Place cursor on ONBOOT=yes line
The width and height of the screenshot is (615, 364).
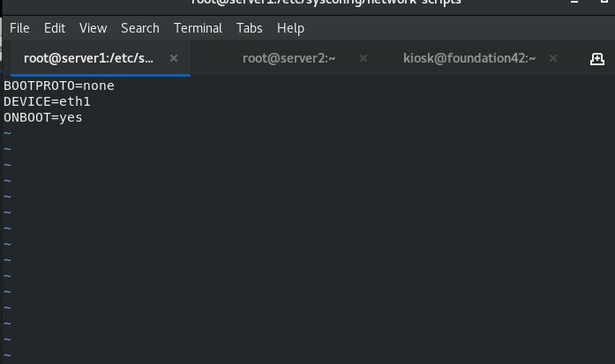(43, 117)
